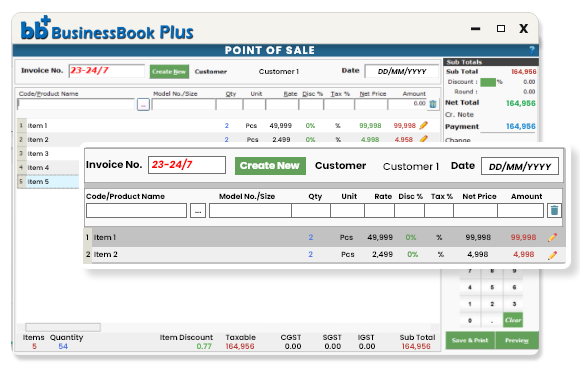Focus Code/Product Name input in main window
This screenshot has height=375, width=580.
click(76, 104)
